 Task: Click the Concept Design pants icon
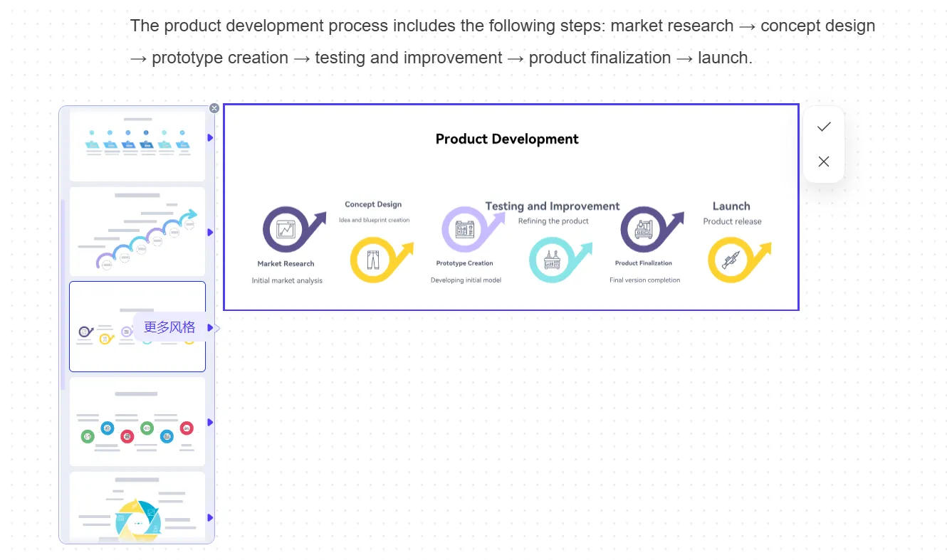click(x=373, y=260)
